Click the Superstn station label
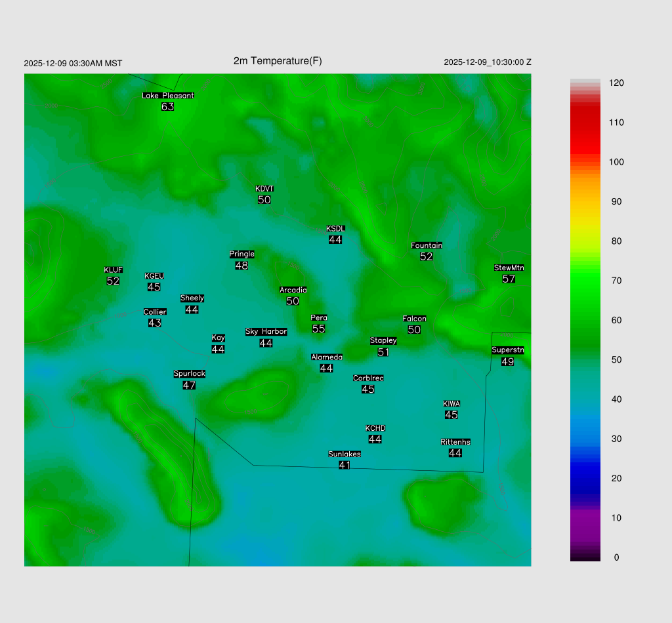This screenshot has width=672, height=623. point(507,350)
